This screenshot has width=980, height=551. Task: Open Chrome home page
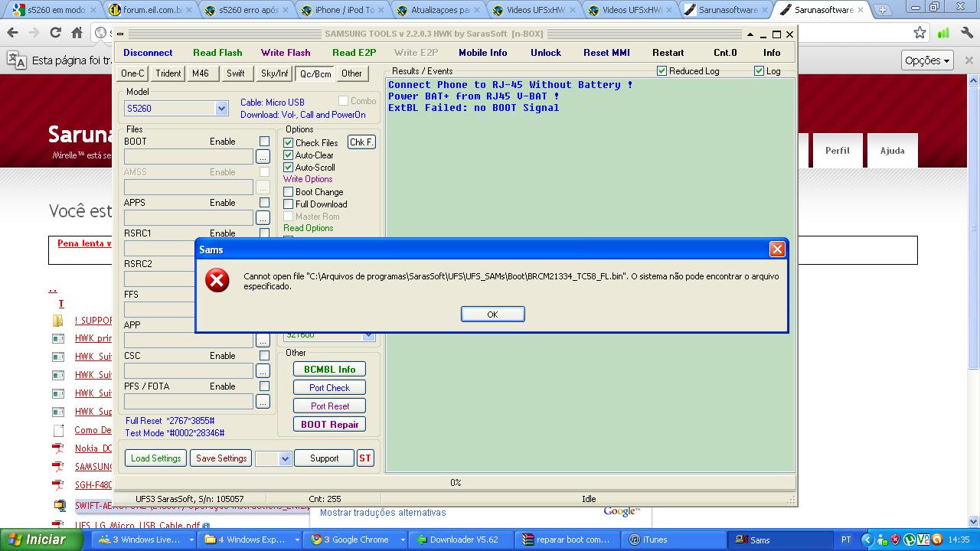point(77,33)
